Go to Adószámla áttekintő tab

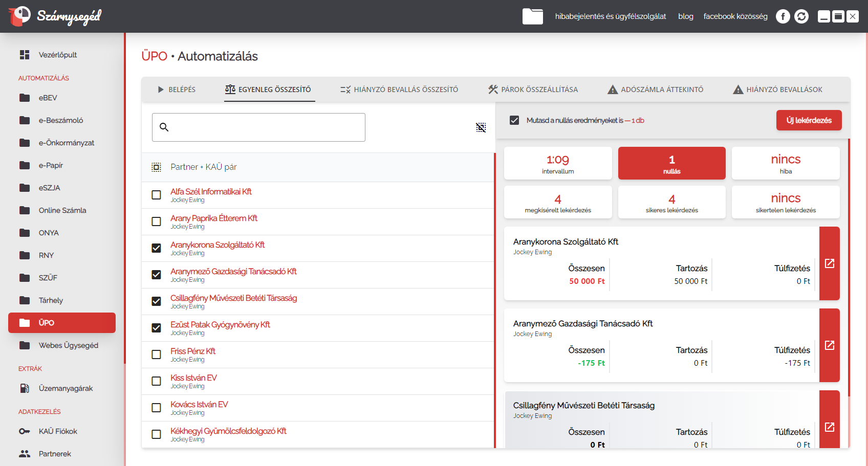coord(655,90)
